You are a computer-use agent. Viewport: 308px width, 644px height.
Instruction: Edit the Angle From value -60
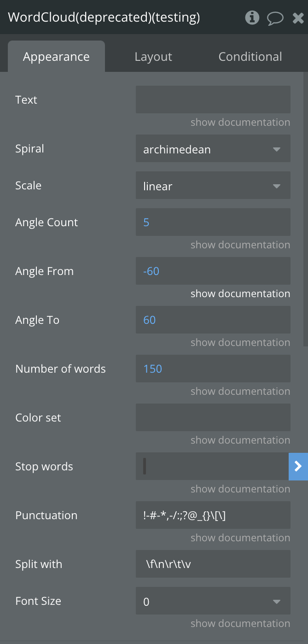pos(213,271)
